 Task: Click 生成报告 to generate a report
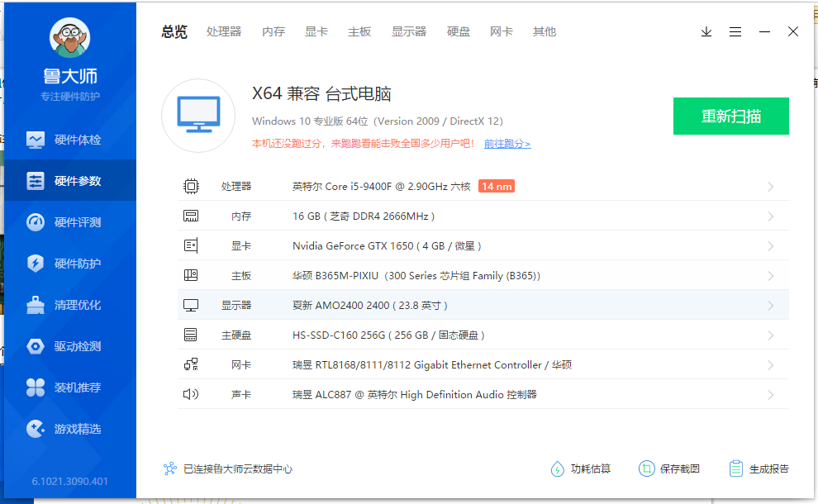(759, 468)
